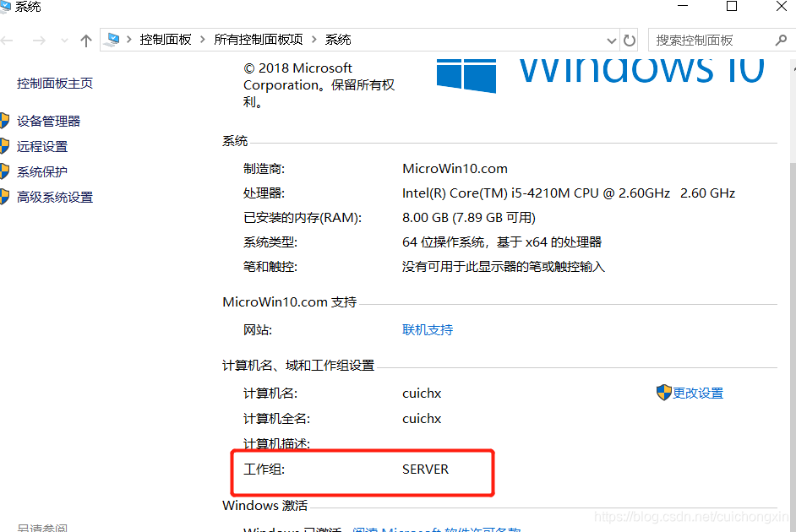The width and height of the screenshot is (796, 532).
Task: Click the 64 位操作系统 system type value
Action: 502,242
